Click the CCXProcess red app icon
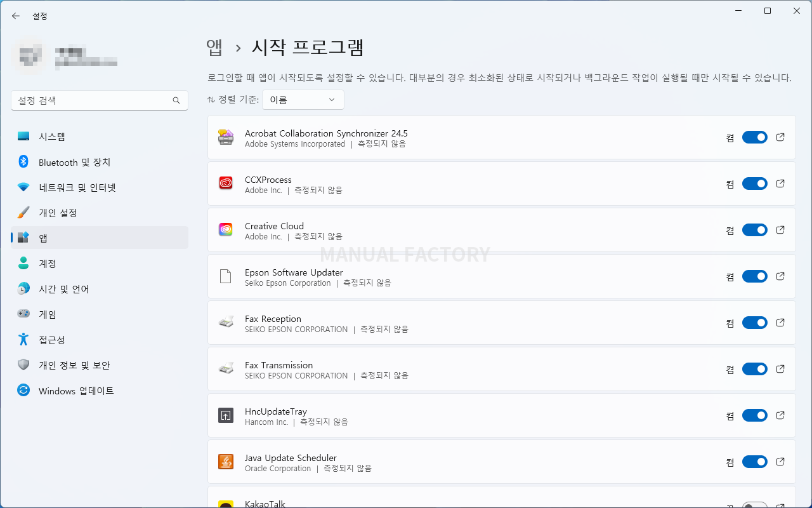Viewport: 812px width, 508px height. [226, 184]
